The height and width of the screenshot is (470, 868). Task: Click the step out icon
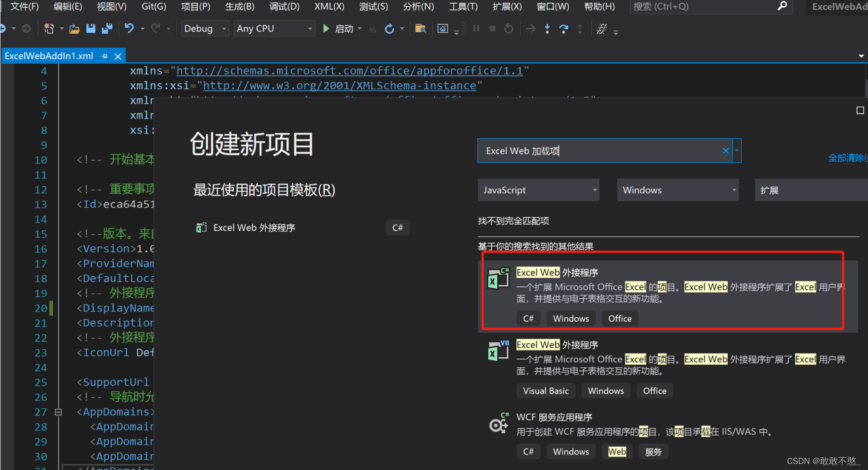point(580,29)
